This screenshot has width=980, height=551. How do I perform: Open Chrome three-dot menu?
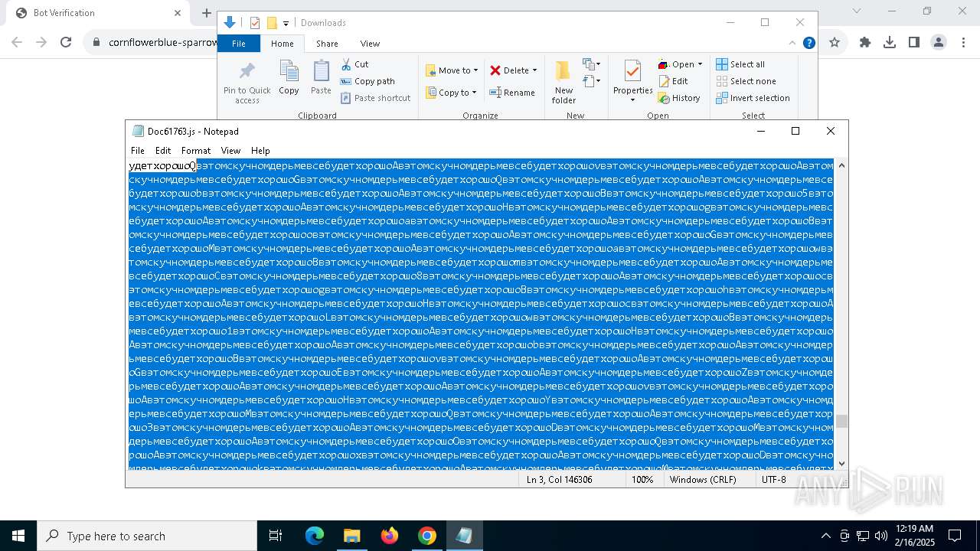pos(963,43)
